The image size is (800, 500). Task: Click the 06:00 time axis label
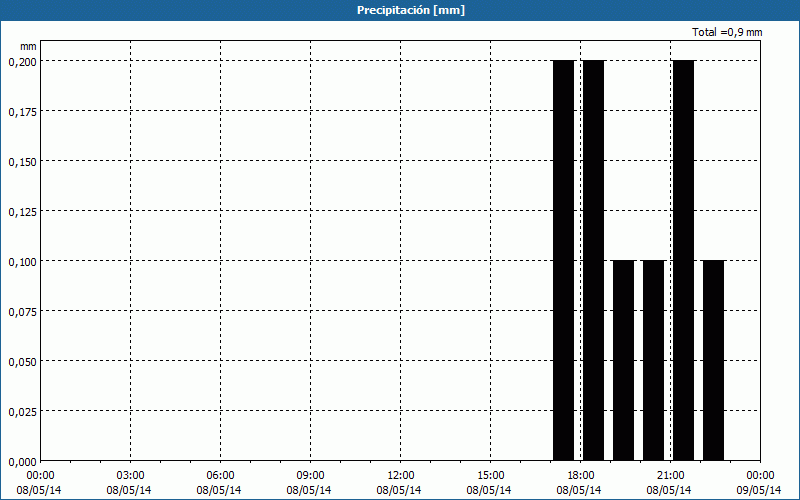tap(220, 476)
